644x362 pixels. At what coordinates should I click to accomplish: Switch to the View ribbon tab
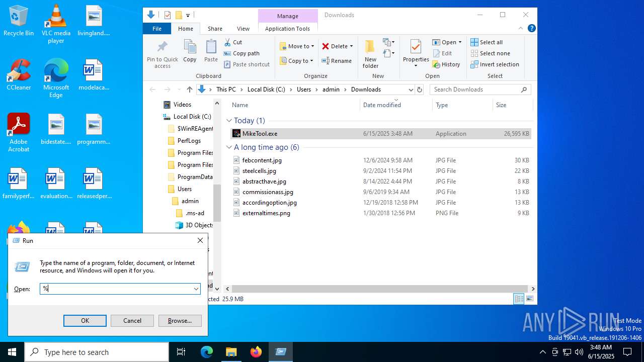[x=243, y=29]
